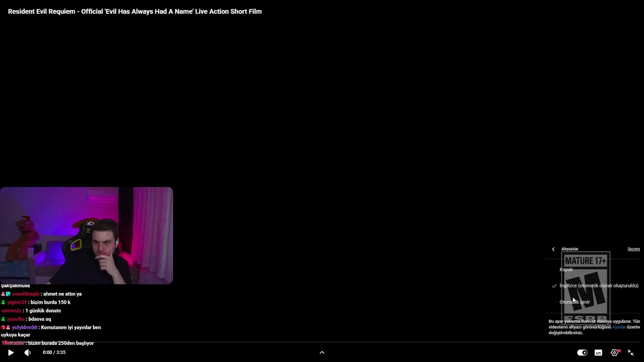Click the 0:00 / 3:35 time display
The height and width of the screenshot is (362, 644).
point(54,352)
